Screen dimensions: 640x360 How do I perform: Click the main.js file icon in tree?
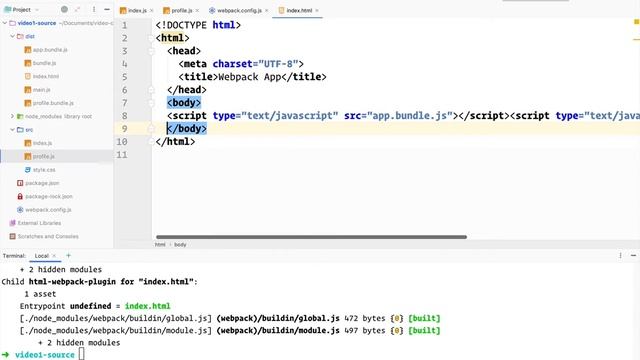click(x=28, y=90)
